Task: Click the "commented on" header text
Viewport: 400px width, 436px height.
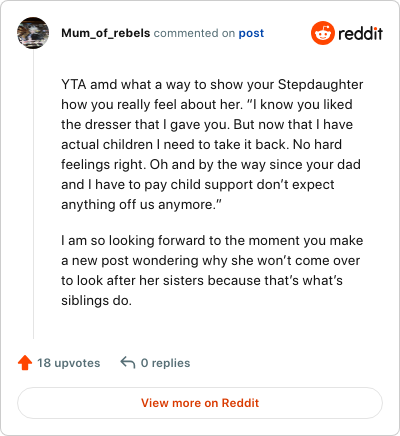Action: click(194, 33)
